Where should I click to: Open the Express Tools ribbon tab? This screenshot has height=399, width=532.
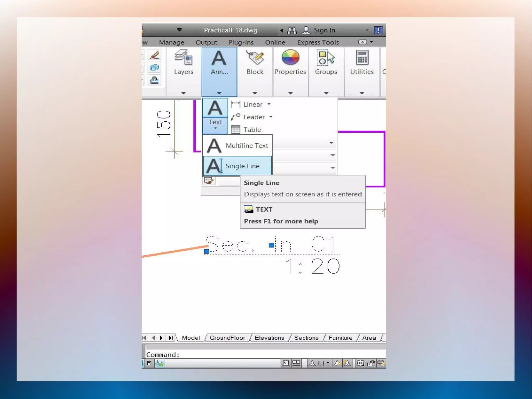point(318,42)
